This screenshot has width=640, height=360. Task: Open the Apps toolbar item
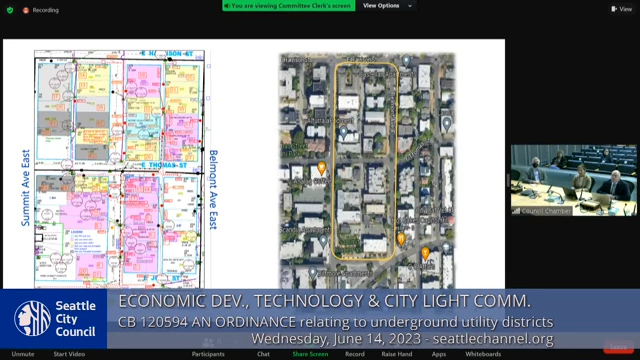point(439,354)
